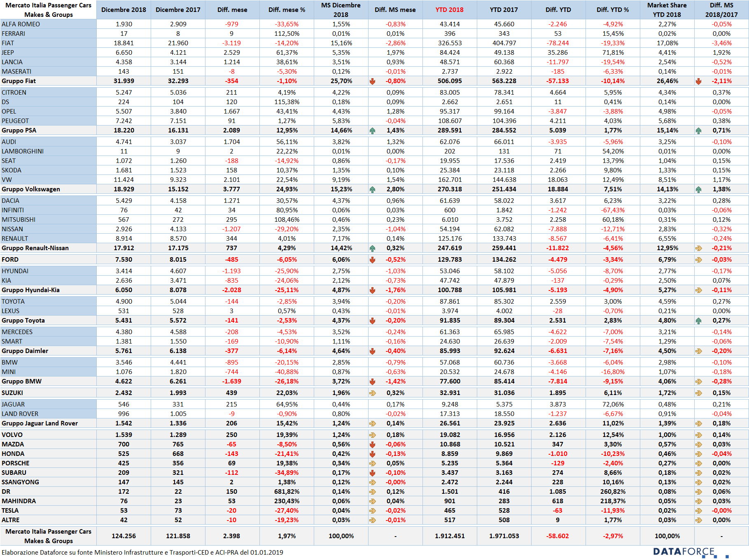Click the red down arrow in HONDA monthly MS
The image size is (749, 560).
point(372,454)
